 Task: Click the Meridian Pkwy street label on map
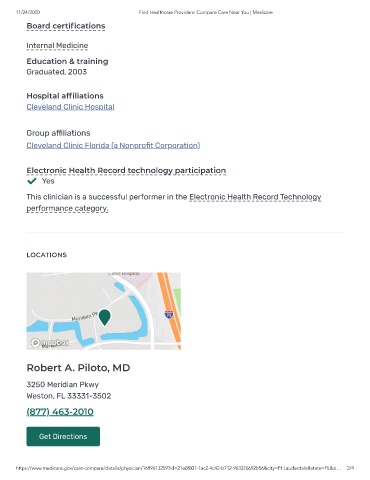(84, 316)
